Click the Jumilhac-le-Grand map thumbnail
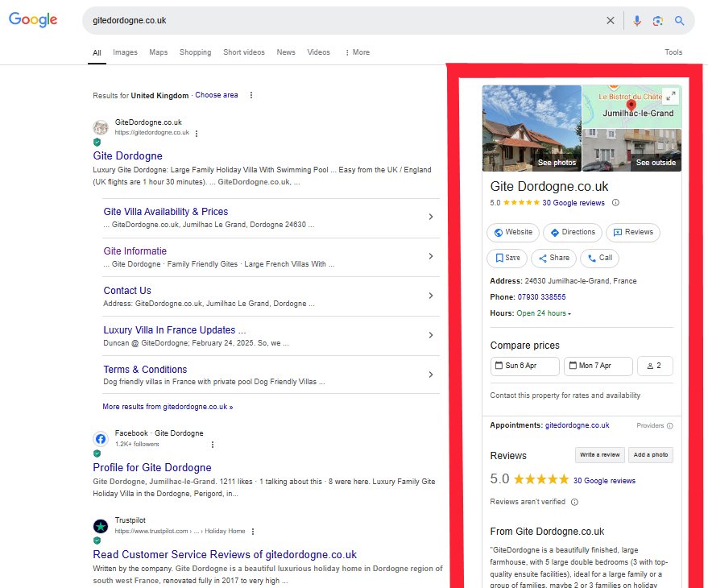Screen dimensions: 708x588 [x=631, y=106]
